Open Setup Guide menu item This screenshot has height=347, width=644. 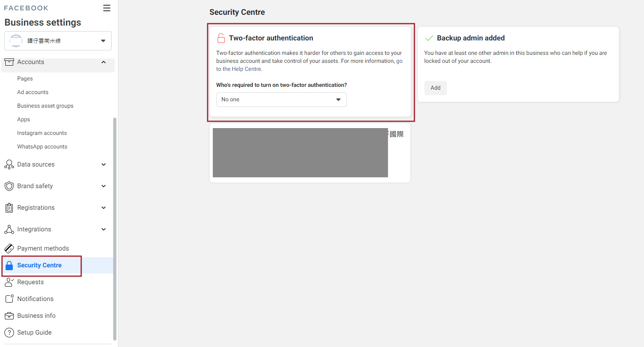(34, 333)
